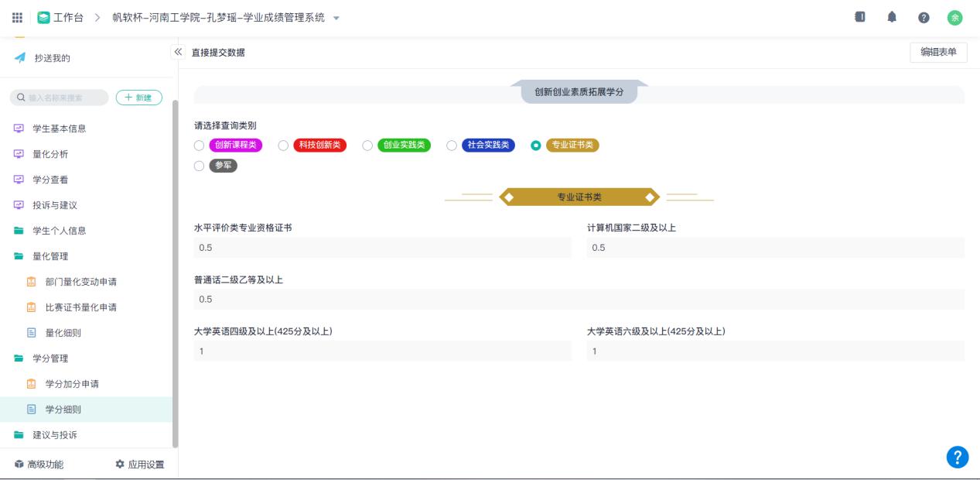980x480 pixels.
Task: Choose the 参军 radio option
Action: (200, 166)
